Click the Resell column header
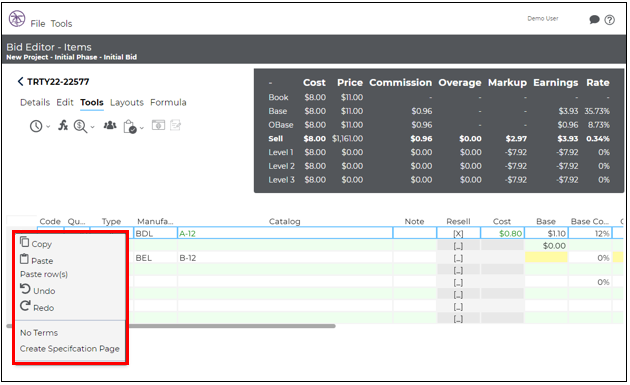Image resolution: width=630 pixels, height=385 pixels. point(458,221)
